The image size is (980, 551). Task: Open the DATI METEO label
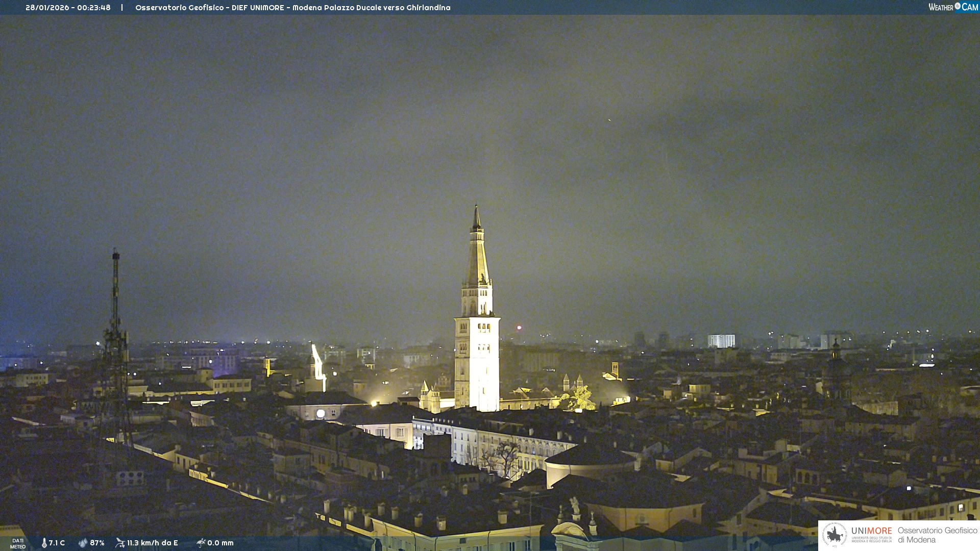pos(18,543)
